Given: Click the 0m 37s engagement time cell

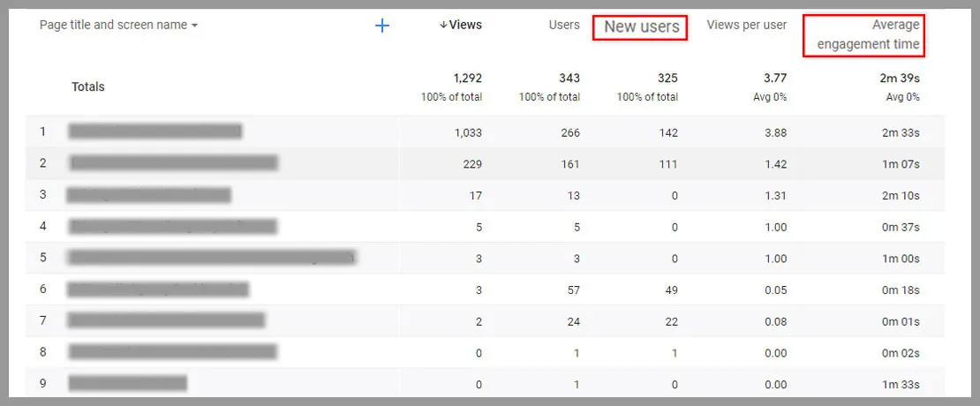Looking at the screenshot, I should (900, 227).
